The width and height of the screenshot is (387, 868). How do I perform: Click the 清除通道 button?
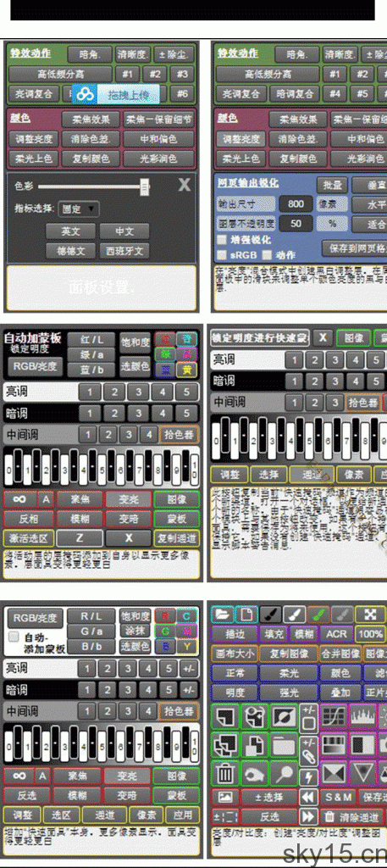[353, 816]
